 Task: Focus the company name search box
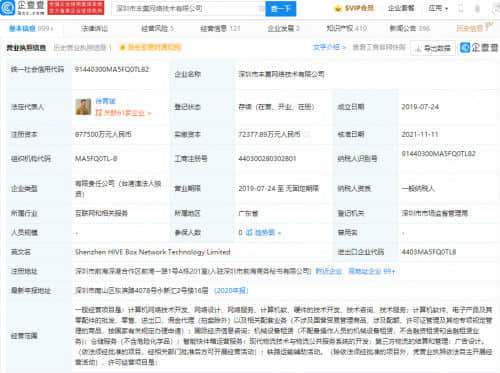tap(187, 8)
